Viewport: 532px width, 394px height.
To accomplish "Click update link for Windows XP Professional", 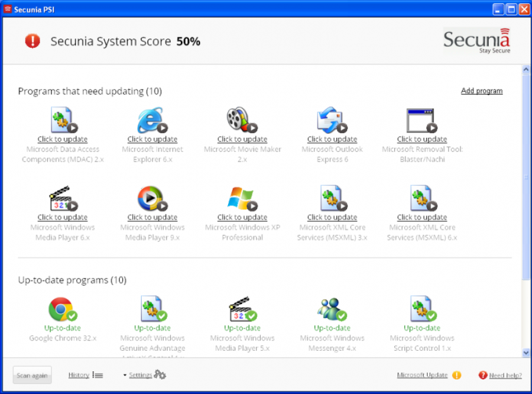I will pos(242,217).
